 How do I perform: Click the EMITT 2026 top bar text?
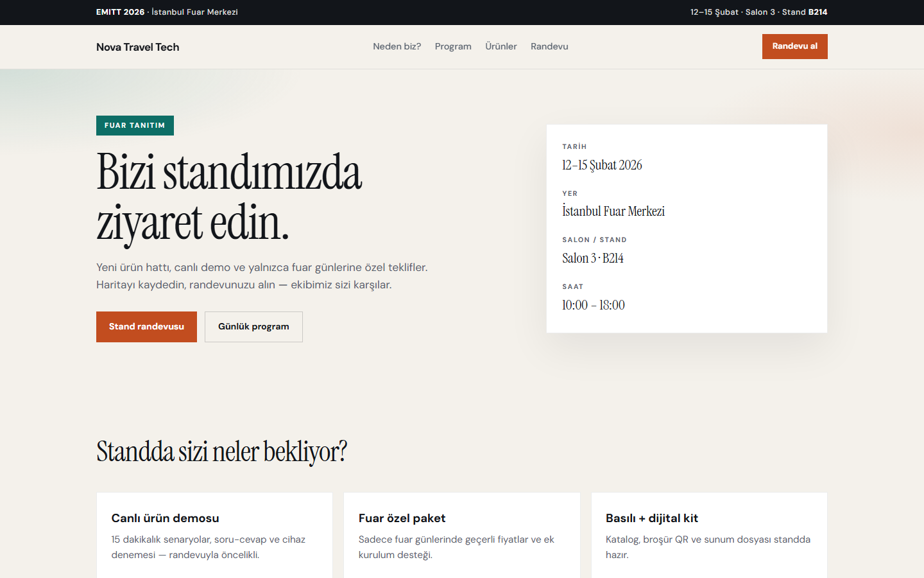point(120,12)
